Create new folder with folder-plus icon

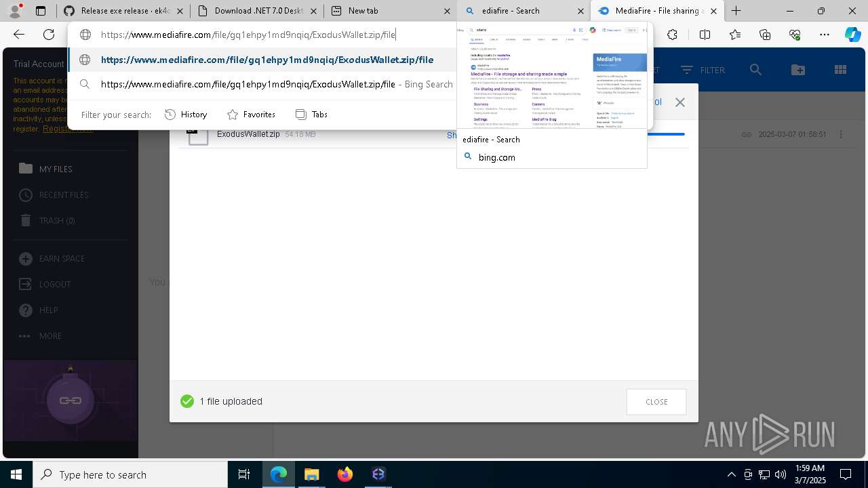798,70
